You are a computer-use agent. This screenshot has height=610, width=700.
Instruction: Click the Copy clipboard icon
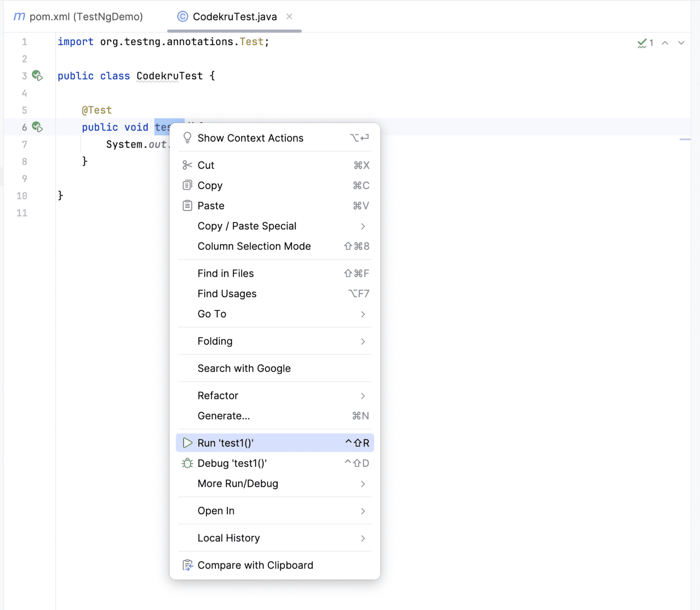click(187, 186)
